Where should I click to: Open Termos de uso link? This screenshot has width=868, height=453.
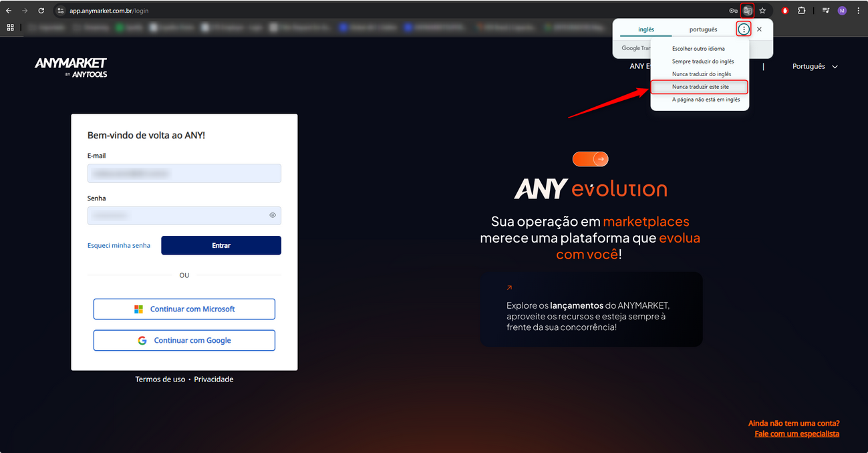(160, 379)
